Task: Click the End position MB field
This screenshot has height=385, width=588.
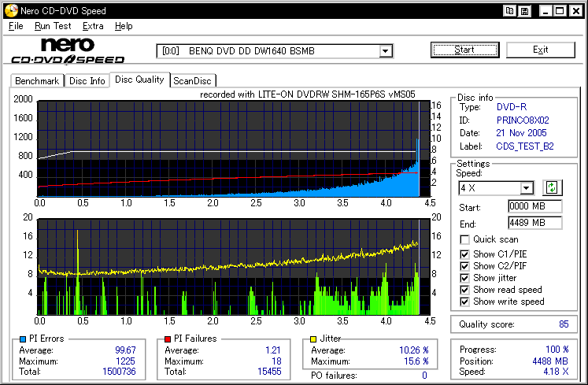Action: 534,223
